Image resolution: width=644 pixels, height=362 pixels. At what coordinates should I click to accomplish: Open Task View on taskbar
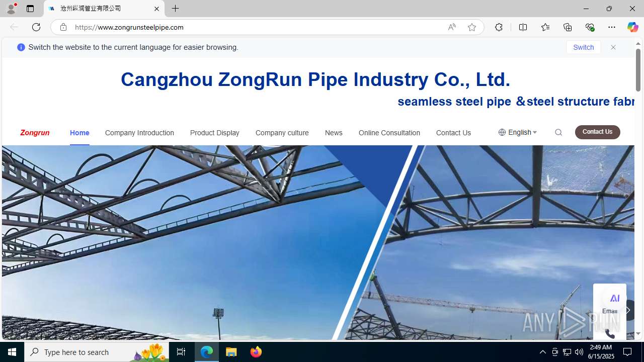pyautogui.click(x=181, y=352)
